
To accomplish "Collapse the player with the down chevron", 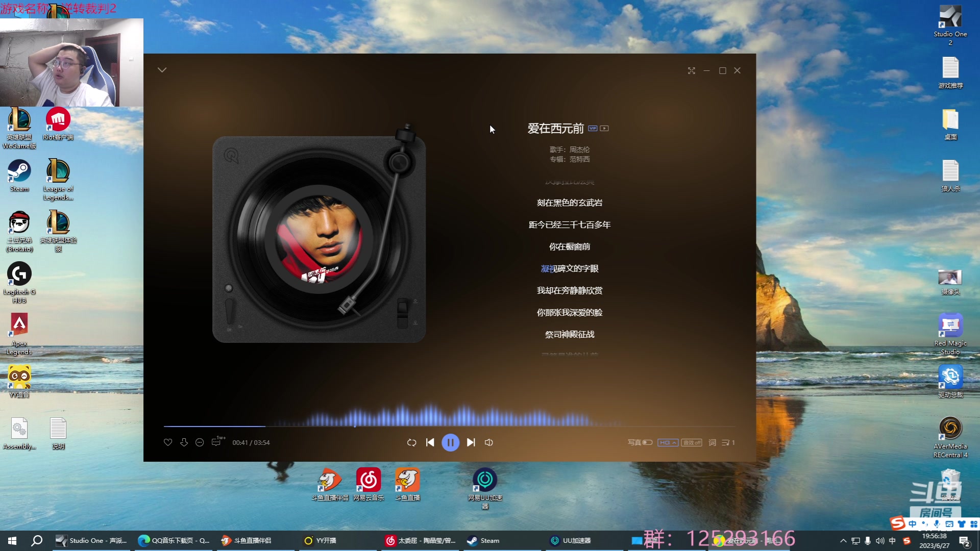I will (x=162, y=69).
